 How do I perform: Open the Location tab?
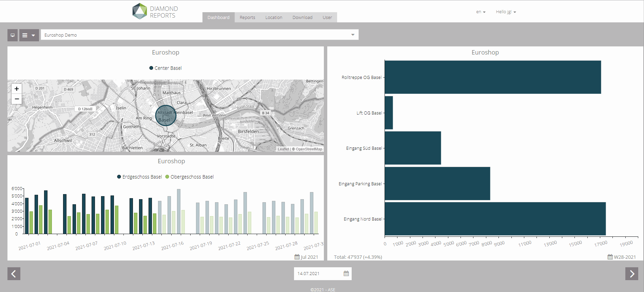pyautogui.click(x=274, y=18)
